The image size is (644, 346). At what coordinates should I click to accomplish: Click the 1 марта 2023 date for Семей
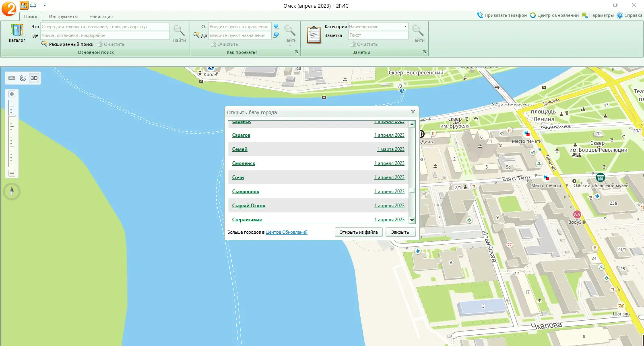pos(390,149)
